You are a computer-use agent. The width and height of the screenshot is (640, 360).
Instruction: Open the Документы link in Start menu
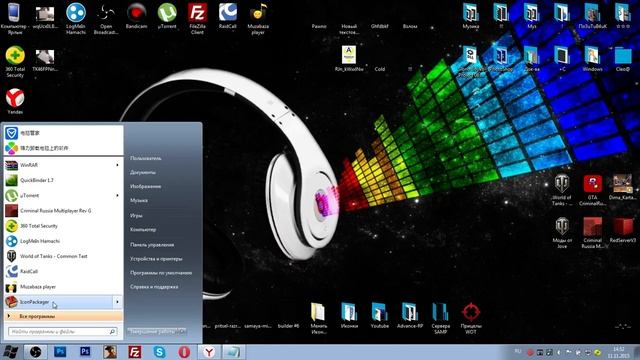[x=143, y=172]
